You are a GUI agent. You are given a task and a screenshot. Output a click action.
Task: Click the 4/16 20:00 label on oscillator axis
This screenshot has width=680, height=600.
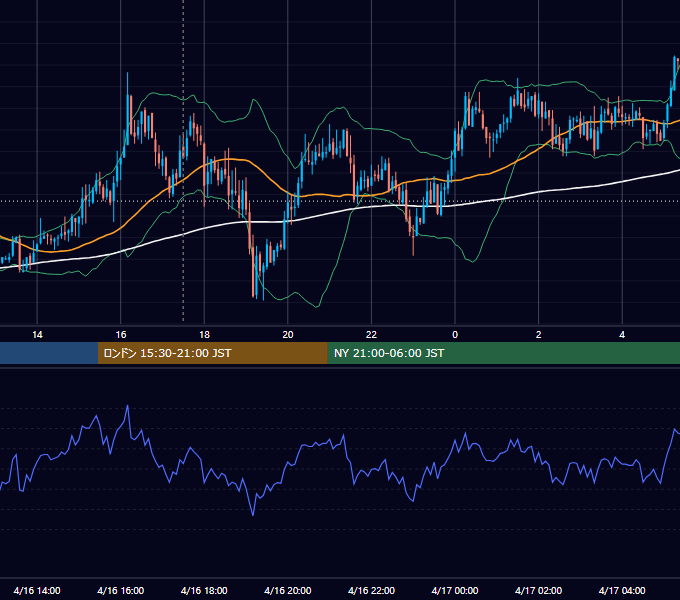click(x=288, y=590)
